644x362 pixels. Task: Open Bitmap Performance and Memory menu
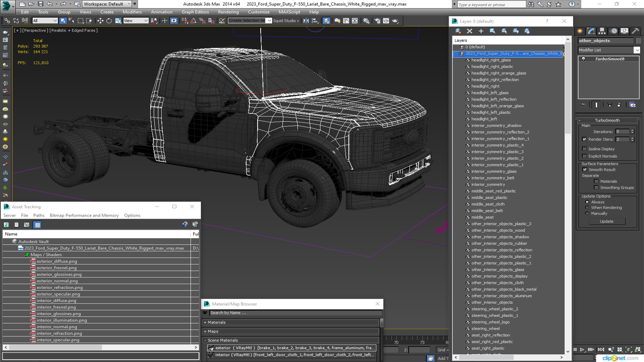[84, 216]
